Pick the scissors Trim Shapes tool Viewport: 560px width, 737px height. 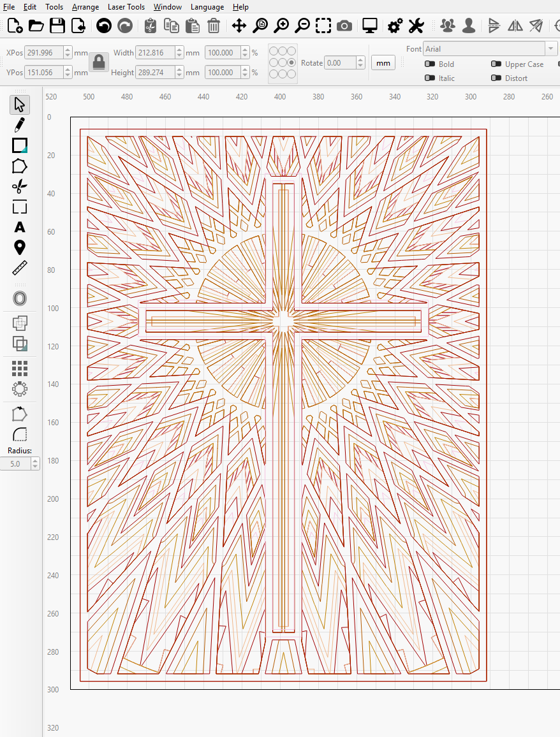(19, 187)
